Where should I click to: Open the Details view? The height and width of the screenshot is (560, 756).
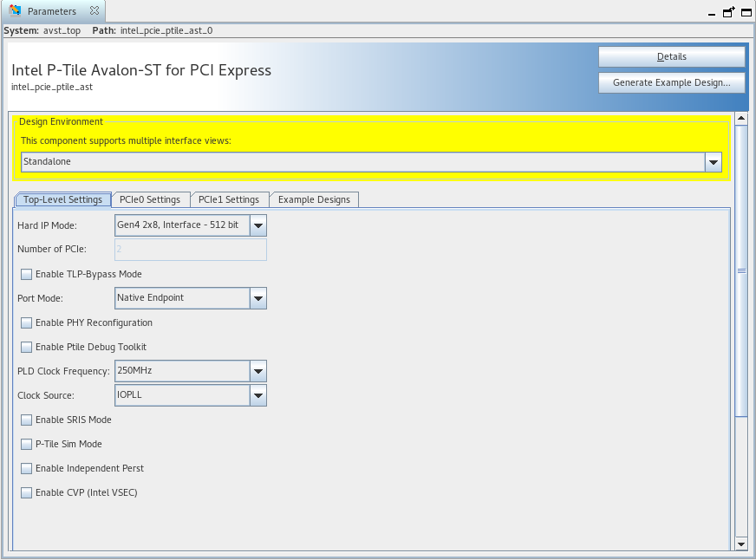point(671,57)
